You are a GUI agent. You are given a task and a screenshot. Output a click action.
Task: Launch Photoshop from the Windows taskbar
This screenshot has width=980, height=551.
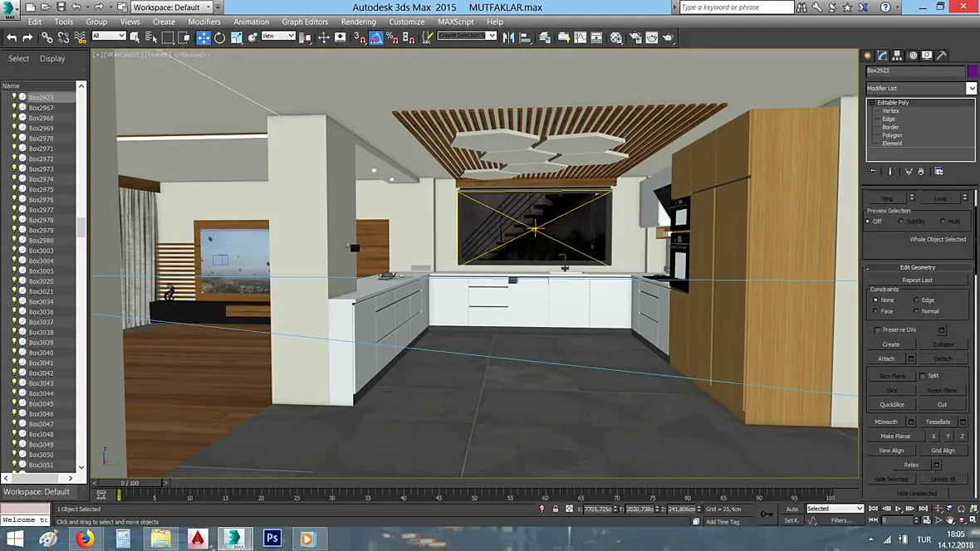tap(272, 539)
